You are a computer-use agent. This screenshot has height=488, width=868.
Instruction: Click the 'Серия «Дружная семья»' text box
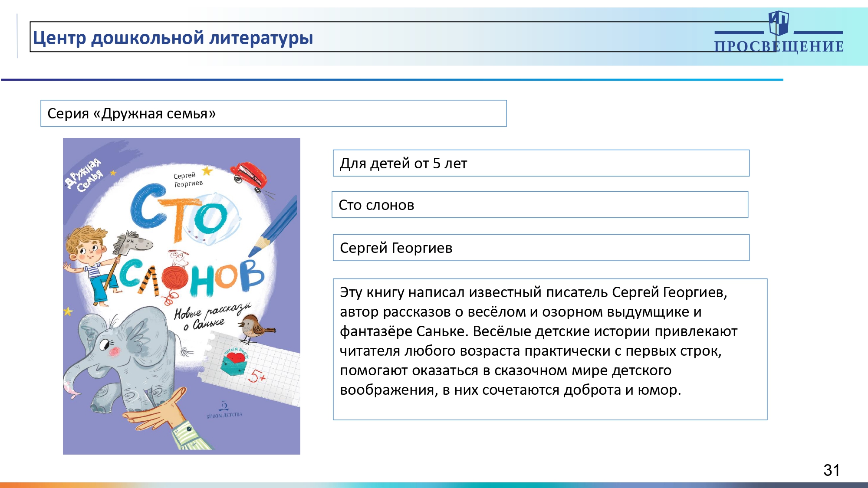point(273,114)
